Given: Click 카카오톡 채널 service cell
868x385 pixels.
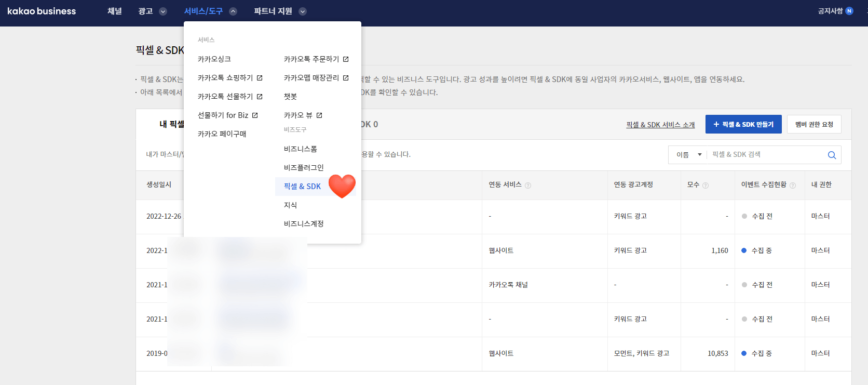Looking at the screenshot, I should (508, 285).
